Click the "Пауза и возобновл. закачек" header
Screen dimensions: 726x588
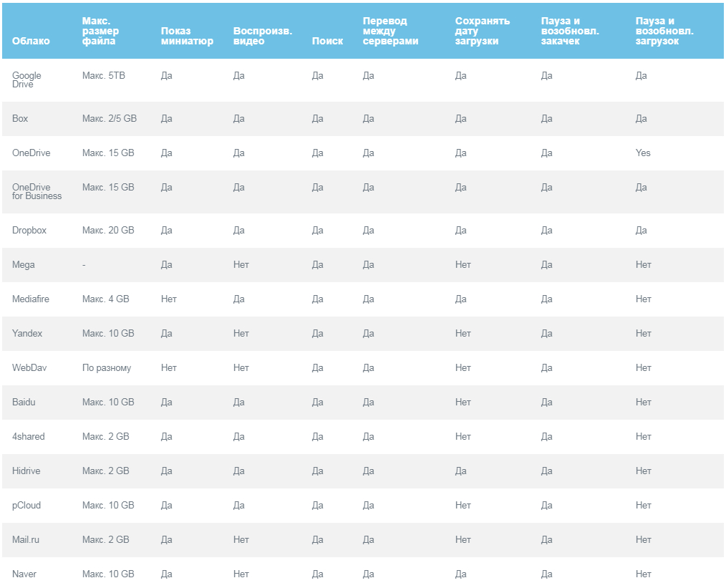[570, 31]
